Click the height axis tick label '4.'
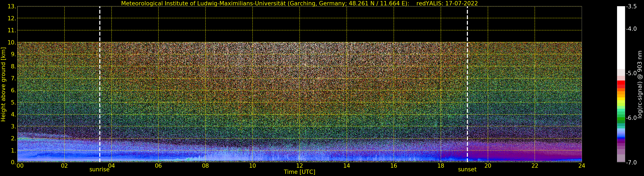644x176 pixels. pos(13,114)
